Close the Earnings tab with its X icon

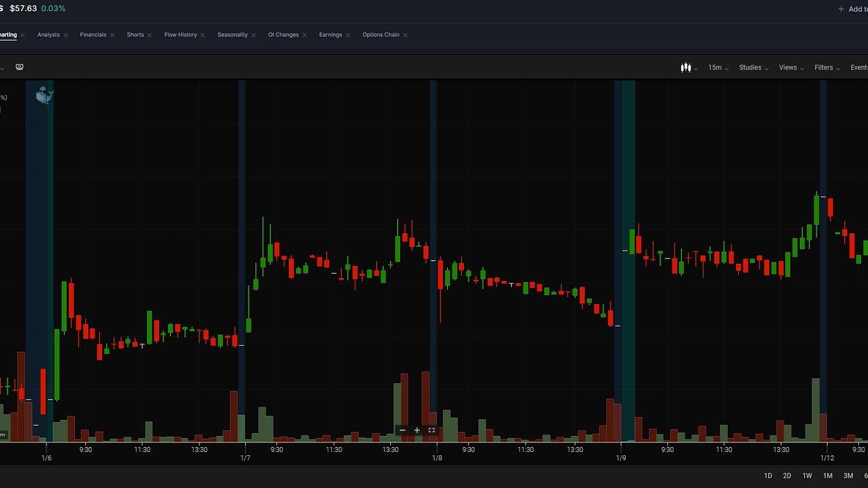[x=348, y=34]
